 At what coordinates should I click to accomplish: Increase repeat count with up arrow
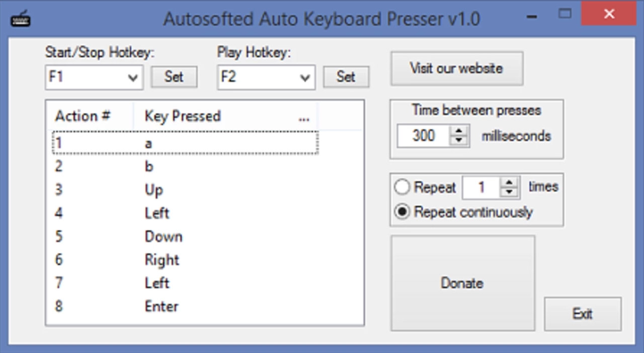tap(510, 182)
